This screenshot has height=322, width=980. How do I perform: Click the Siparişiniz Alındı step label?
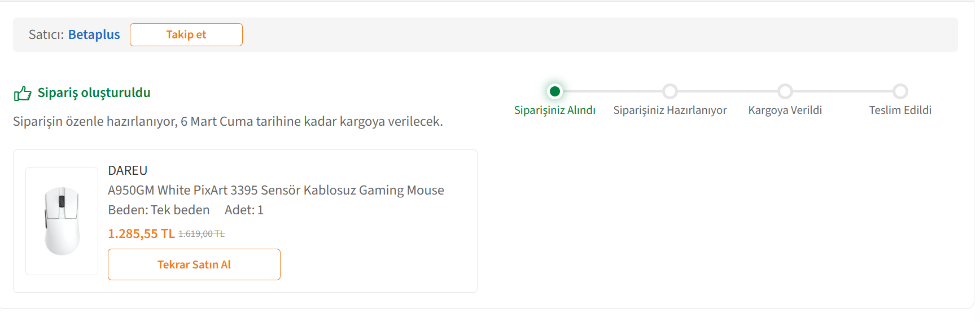pos(554,111)
